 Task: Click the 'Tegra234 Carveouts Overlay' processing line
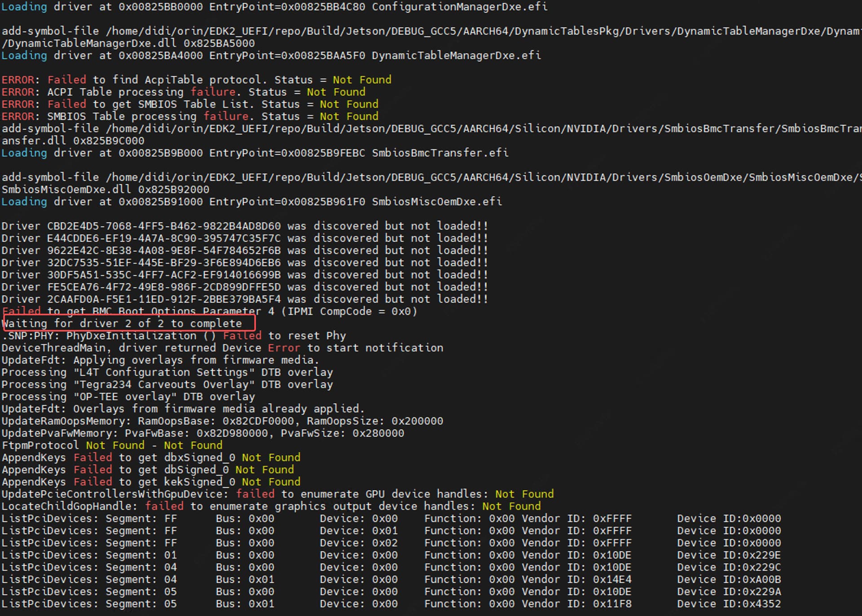[x=167, y=384]
